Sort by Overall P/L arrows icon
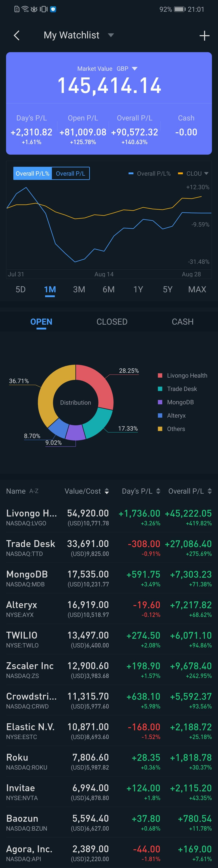The width and height of the screenshot is (218, 868). (210, 491)
